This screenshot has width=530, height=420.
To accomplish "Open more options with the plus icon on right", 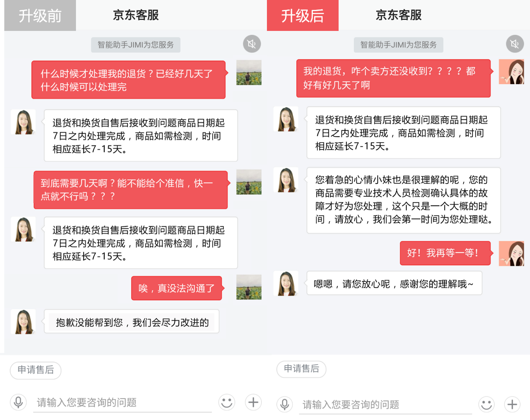I will tap(512, 404).
